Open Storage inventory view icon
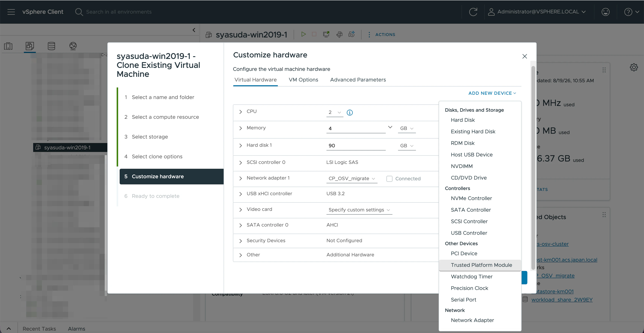 tap(51, 46)
